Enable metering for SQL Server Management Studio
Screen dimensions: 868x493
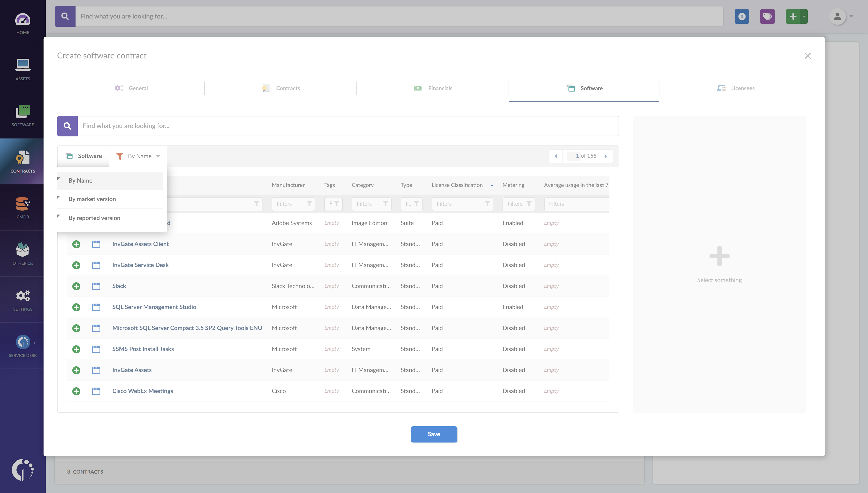[x=513, y=307]
